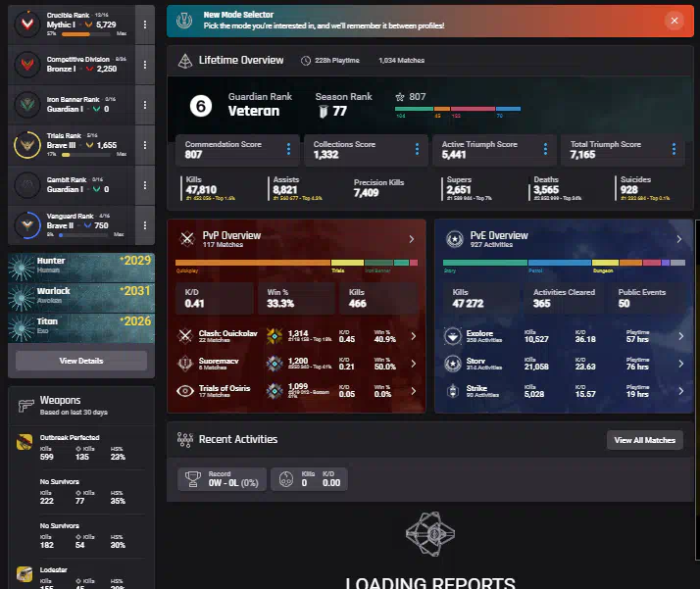Open Supremacy row chevron
This screenshot has height=589, width=700.
pos(414,364)
